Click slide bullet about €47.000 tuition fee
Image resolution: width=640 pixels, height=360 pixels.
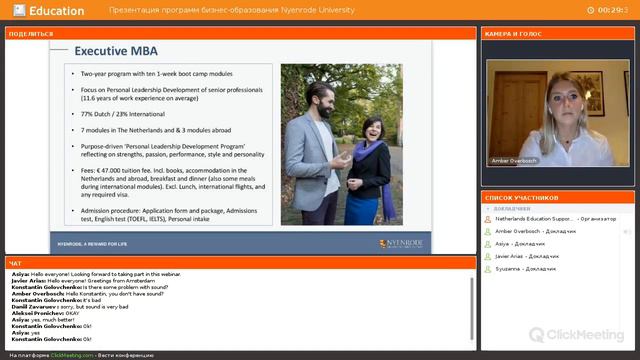point(173,182)
